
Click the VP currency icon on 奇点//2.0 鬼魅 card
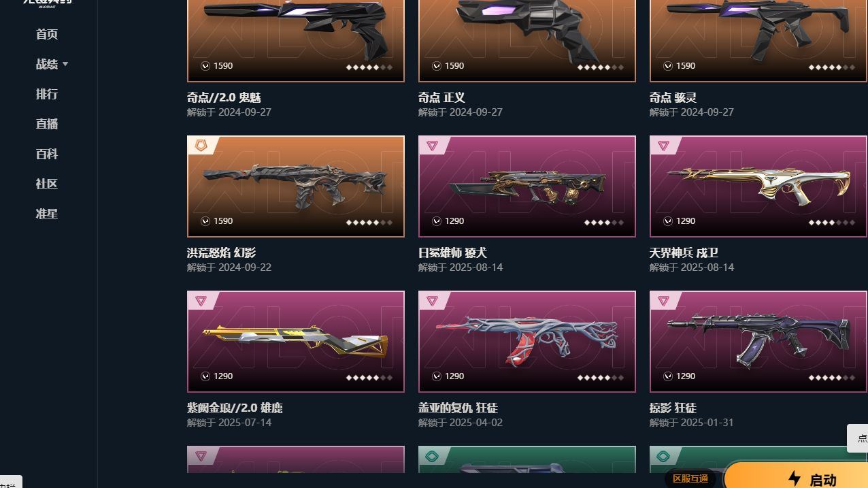[x=205, y=66]
